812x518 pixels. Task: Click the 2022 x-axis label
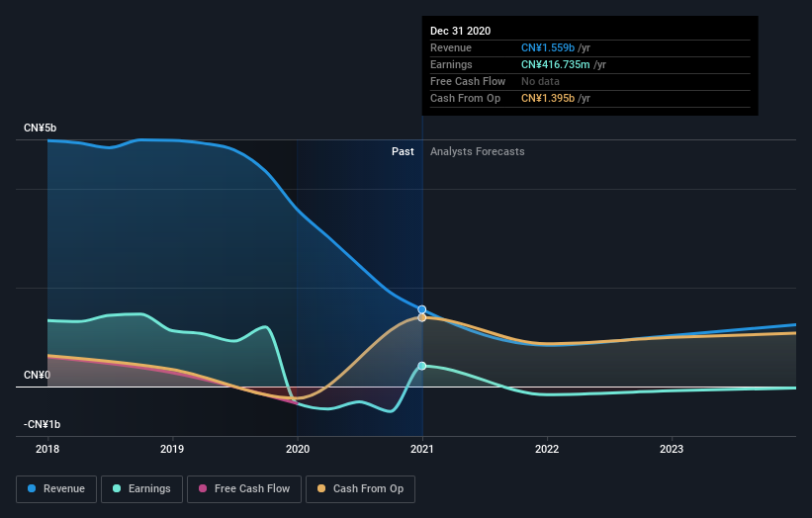pyautogui.click(x=547, y=449)
